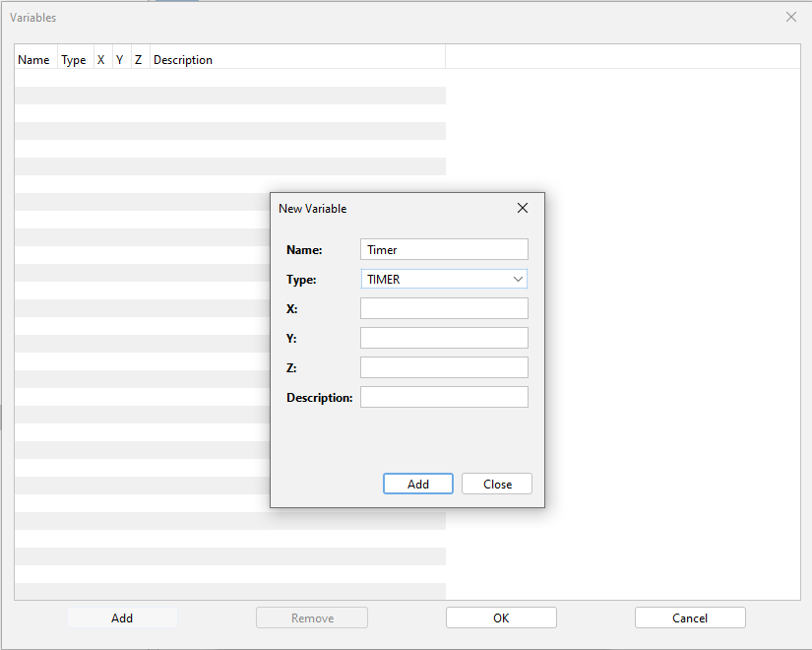This screenshot has height=650, width=812.
Task: Click the Z value input field
Action: pos(444,367)
